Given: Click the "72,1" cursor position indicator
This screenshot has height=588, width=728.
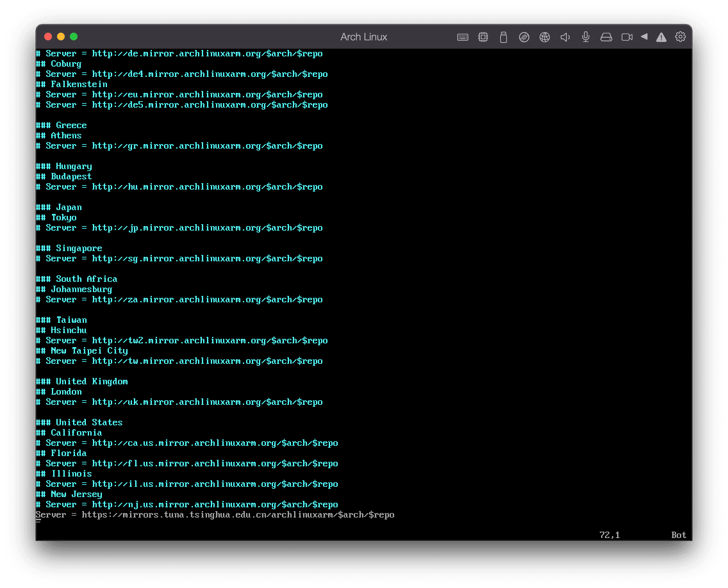Looking at the screenshot, I should 609,535.
